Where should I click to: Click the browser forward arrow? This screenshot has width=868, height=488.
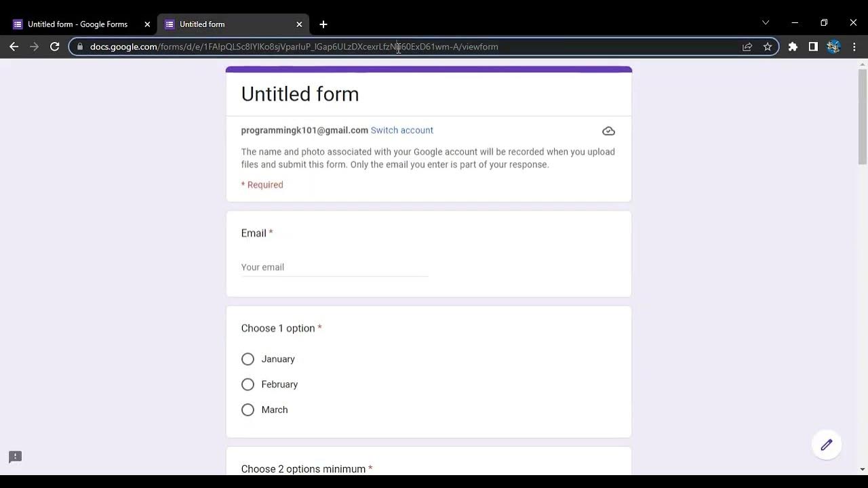pyautogui.click(x=35, y=47)
